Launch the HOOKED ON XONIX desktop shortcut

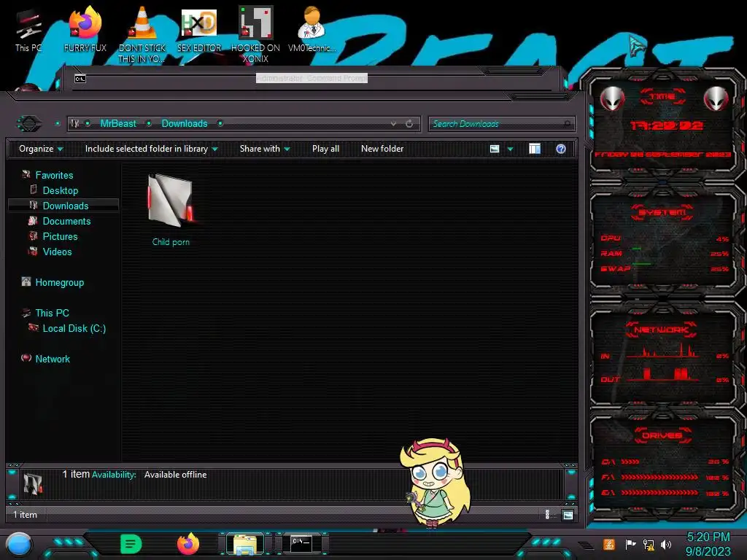(255, 34)
